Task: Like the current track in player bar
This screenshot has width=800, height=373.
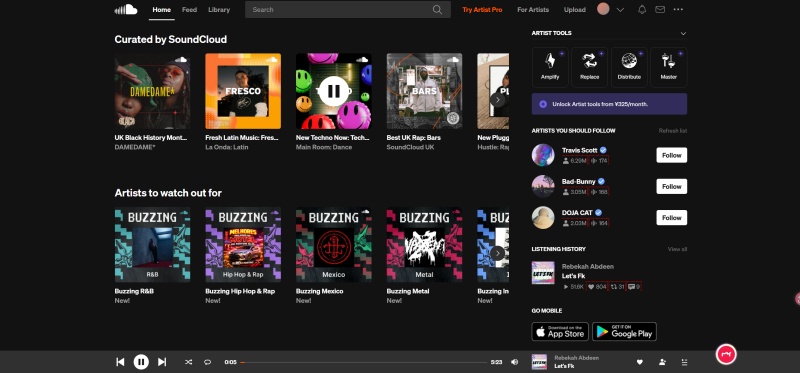Action: pos(639,362)
